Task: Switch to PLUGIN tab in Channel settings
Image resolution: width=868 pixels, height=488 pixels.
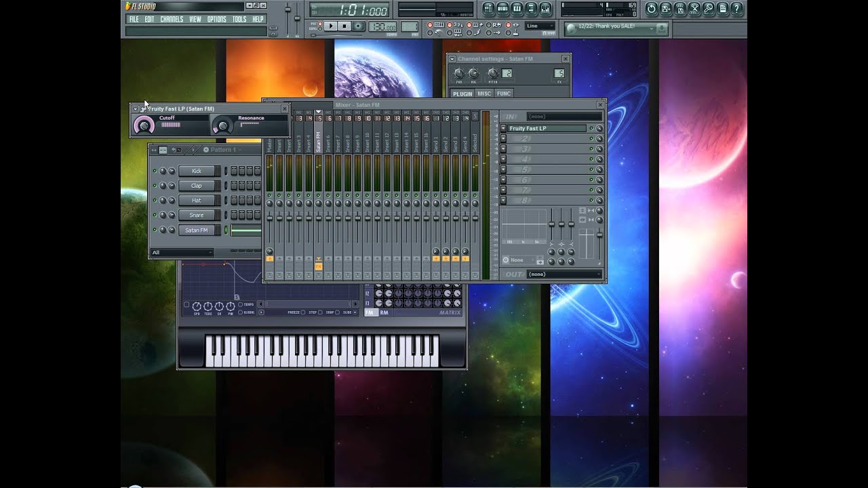Action: [x=462, y=94]
